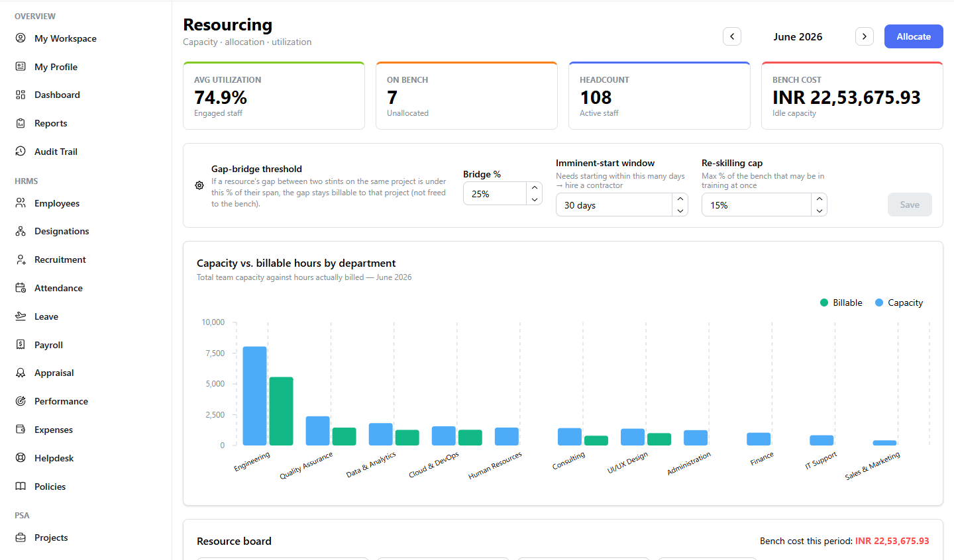Open the Performance target icon
The image size is (954, 560).
coord(21,401)
